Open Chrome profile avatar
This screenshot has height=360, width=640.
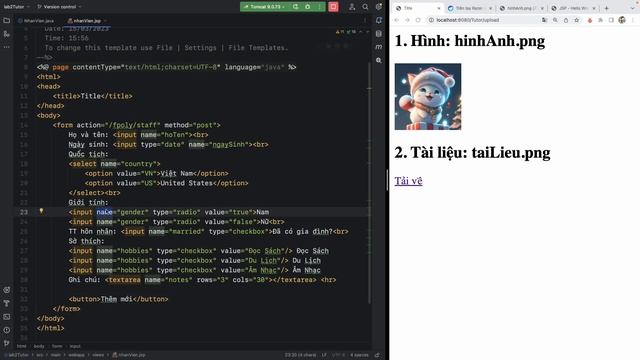(x=622, y=20)
